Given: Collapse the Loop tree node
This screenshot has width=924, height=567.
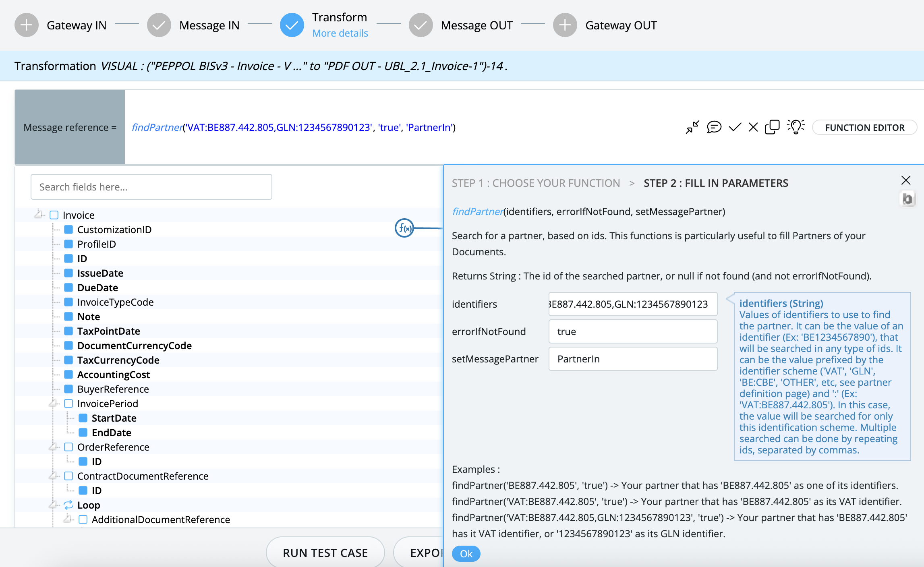Looking at the screenshot, I should point(52,505).
